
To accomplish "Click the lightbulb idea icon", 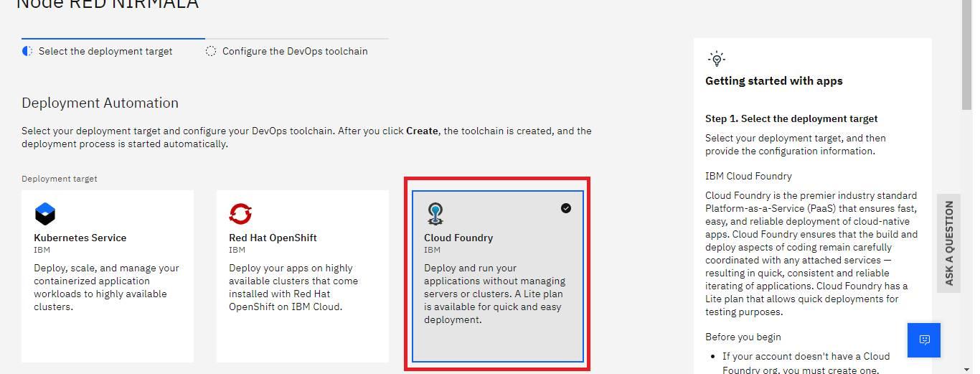I will (x=716, y=59).
